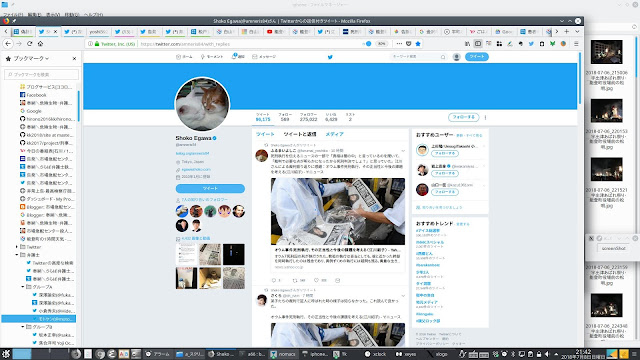Reload the page with the refresh icon
Viewport: 640px width, 360px height.
pos(29,44)
